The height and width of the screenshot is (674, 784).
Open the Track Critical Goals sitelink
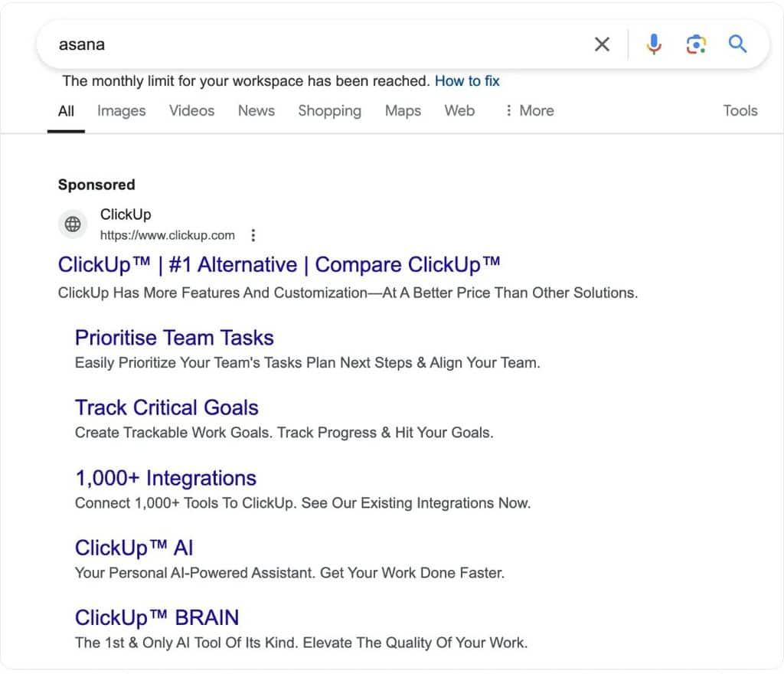pos(166,408)
